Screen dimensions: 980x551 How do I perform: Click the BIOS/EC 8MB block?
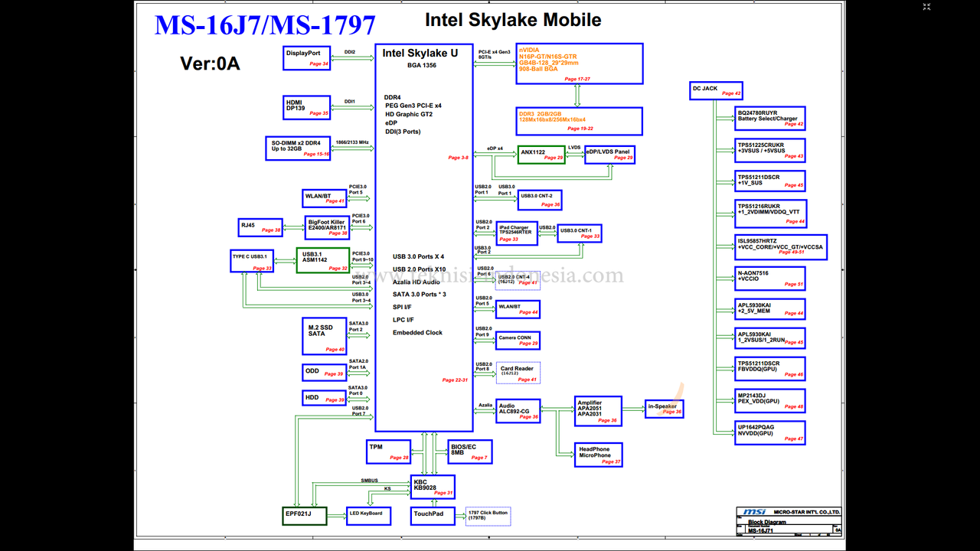tap(469, 452)
